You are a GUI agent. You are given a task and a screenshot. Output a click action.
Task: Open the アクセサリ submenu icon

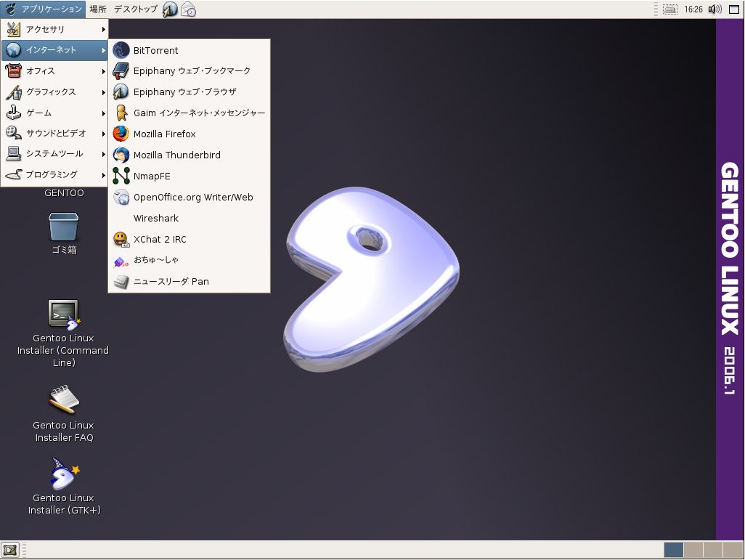[x=13, y=30]
